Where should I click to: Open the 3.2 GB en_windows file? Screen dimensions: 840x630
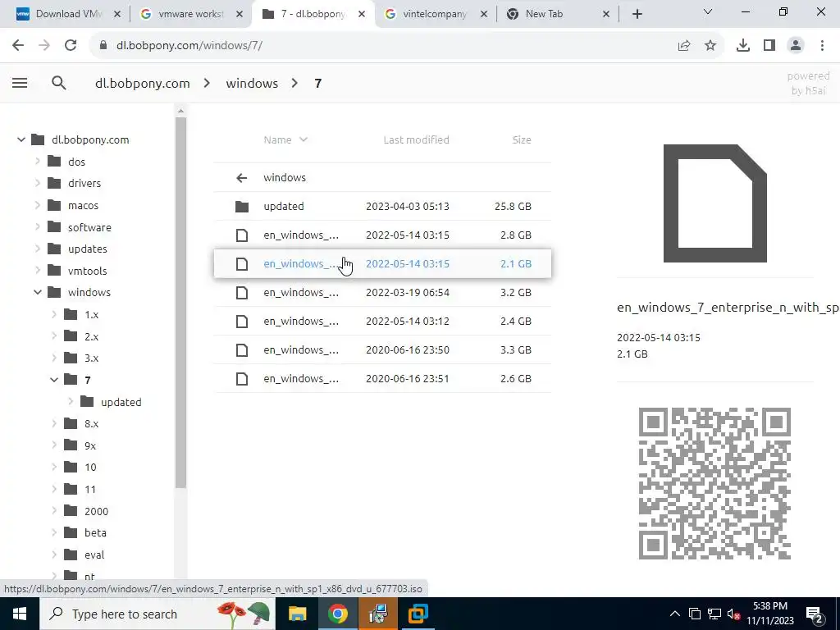[x=382, y=293]
